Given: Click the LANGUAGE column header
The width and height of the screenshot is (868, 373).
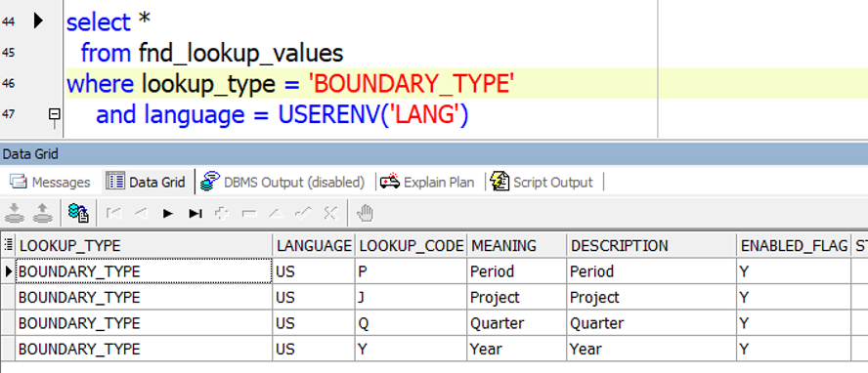Looking at the screenshot, I should (x=314, y=245).
